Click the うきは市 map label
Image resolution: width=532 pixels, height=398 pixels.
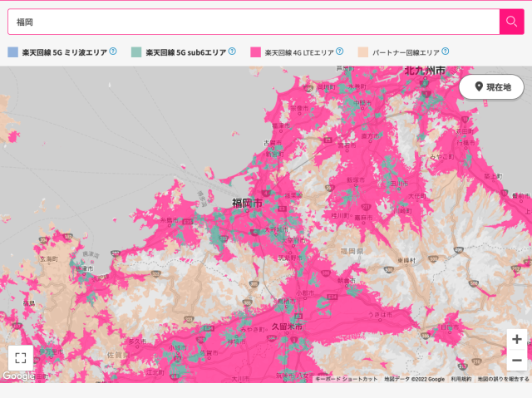pyautogui.click(x=380, y=315)
